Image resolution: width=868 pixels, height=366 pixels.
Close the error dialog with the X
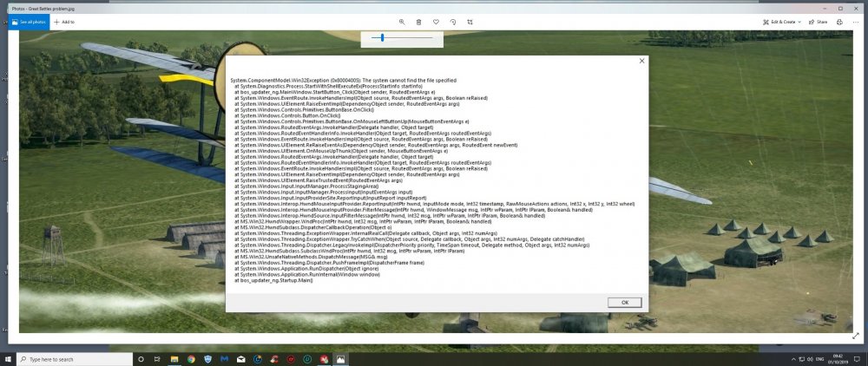pos(641,61)
